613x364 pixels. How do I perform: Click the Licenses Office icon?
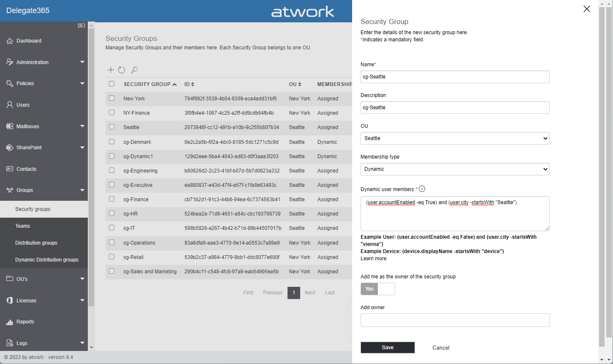(x=10, y=300)
